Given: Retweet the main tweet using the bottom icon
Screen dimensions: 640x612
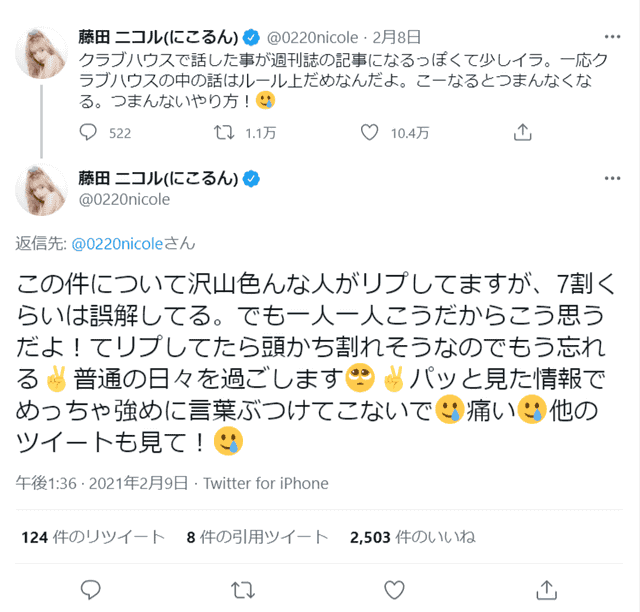Looking at the screenshot, I should click(243, 590).
